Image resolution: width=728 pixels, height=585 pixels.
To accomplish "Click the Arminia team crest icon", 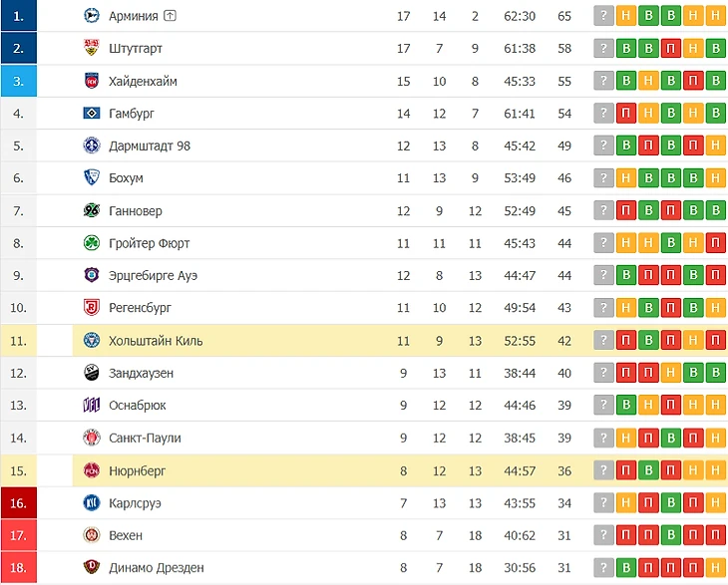I will tap(92, 16).
